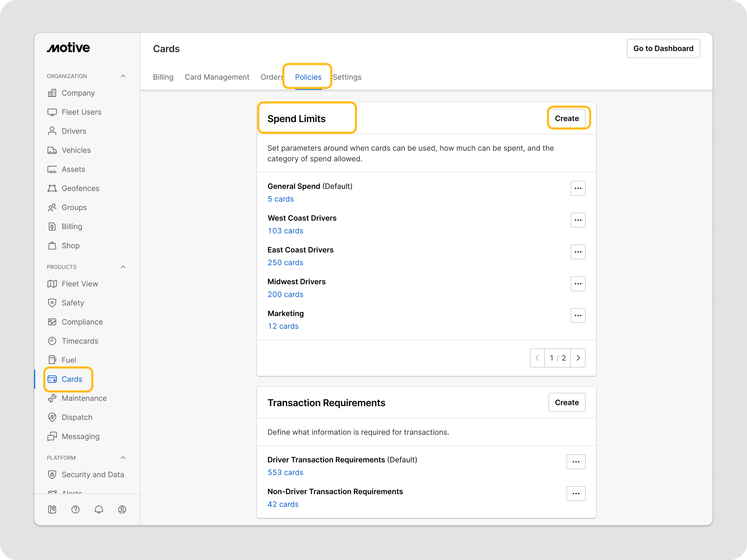Open options menu for Marketing spend limit
This screenshot has height=560, width=747.
(x=578, y=316)
